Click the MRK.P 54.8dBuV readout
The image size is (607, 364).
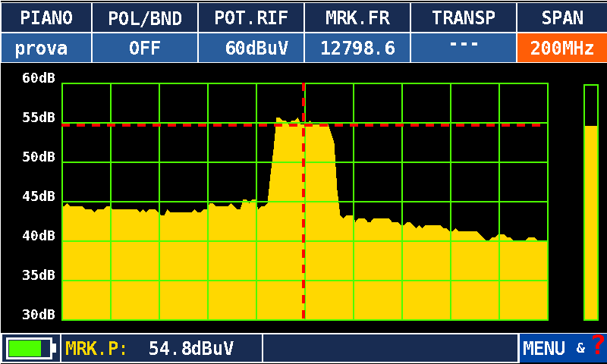(162, 348)
